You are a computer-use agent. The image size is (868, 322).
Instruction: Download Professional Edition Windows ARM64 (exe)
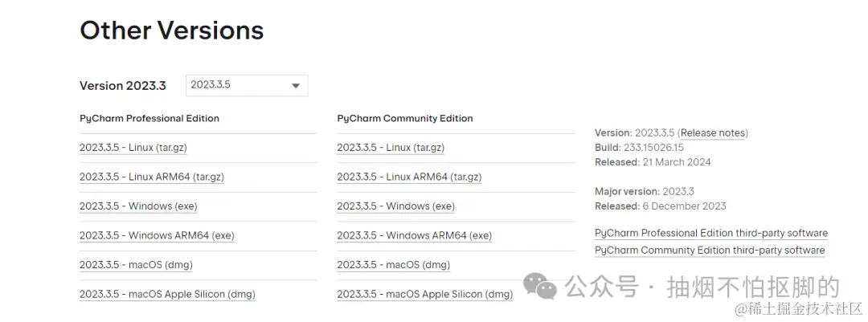pos(158,236)
